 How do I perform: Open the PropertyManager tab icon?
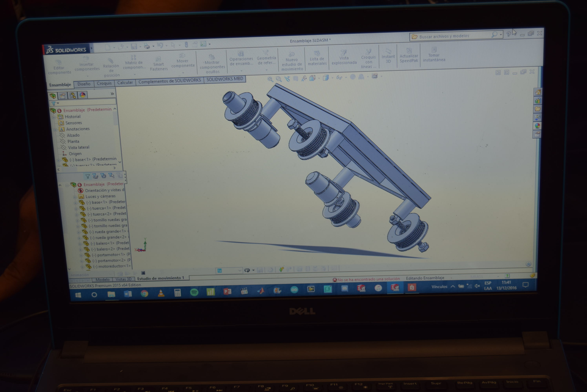(x=63, y=96)
